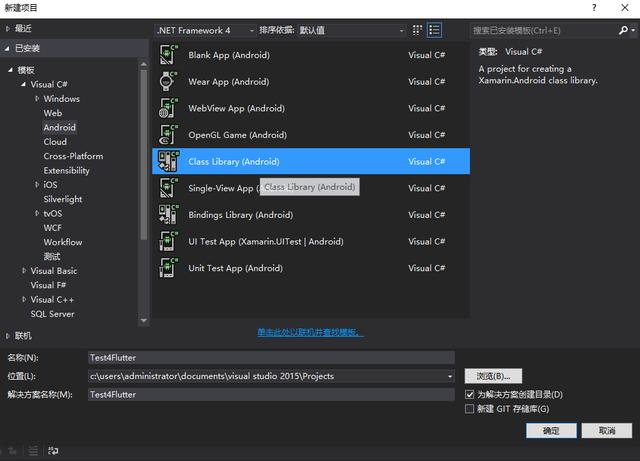Click the search magnifier icon
Image resolution: width=640 pixels, height=461 pixels.
[x=623, y=30]
